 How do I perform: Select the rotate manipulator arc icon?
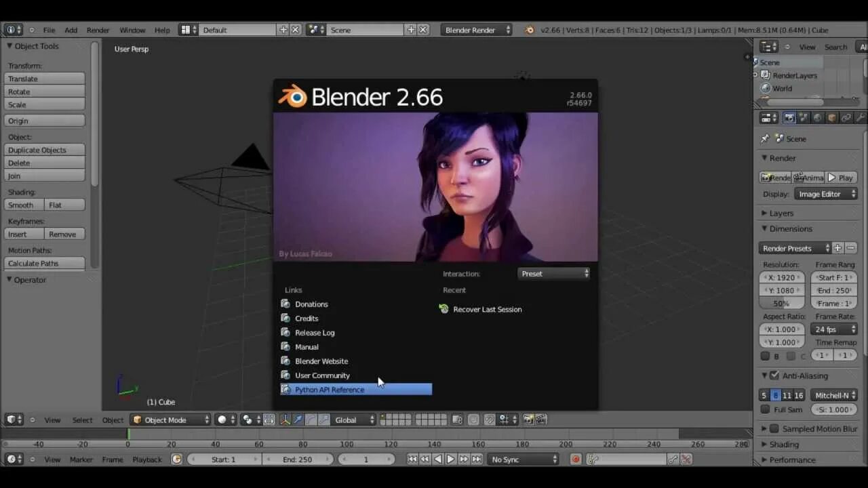click(x=311, y=420)
